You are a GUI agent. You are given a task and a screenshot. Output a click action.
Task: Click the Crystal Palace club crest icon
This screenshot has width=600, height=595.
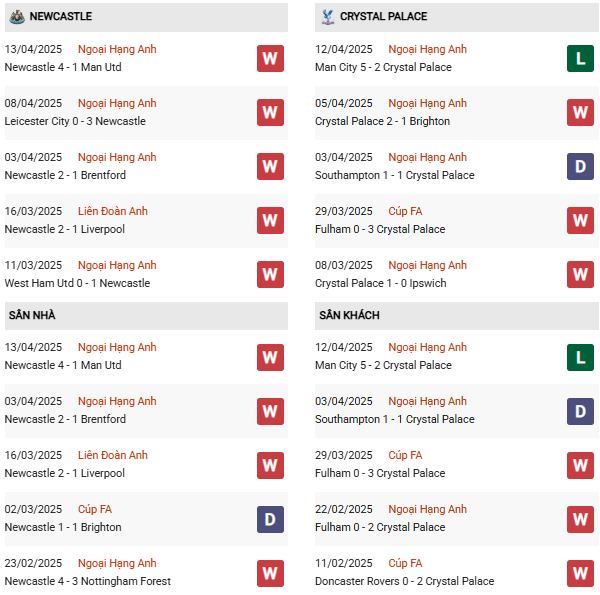pos(327,17)
